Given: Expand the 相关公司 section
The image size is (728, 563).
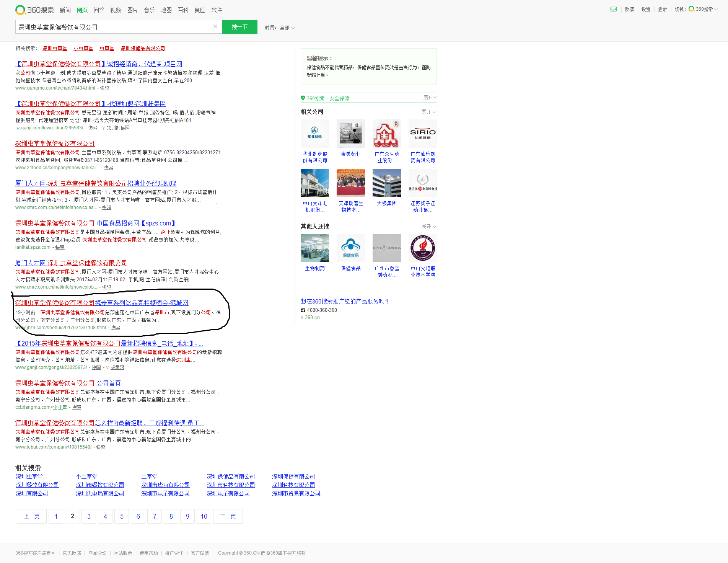Looking at the screenshot, I should [428, 112].
